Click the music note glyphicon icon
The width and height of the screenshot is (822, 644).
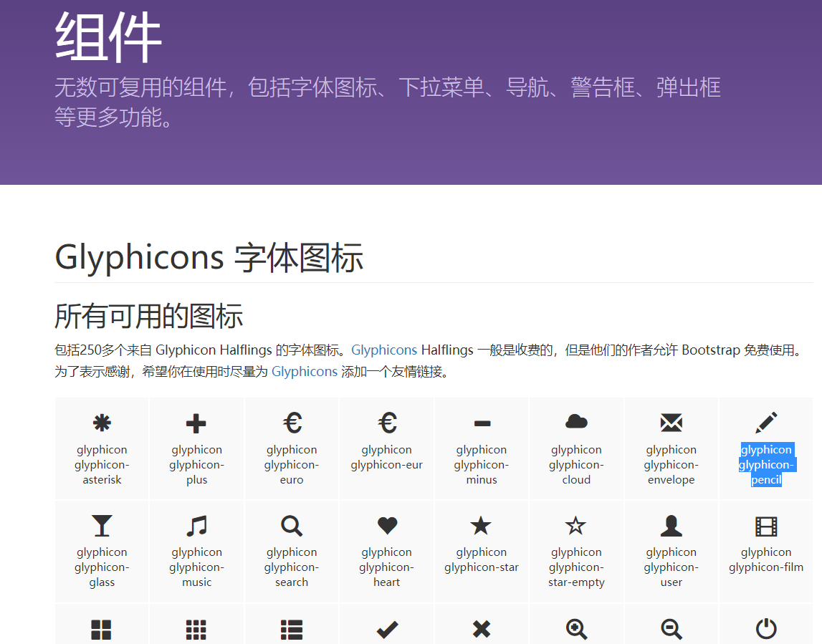(196, 526)
